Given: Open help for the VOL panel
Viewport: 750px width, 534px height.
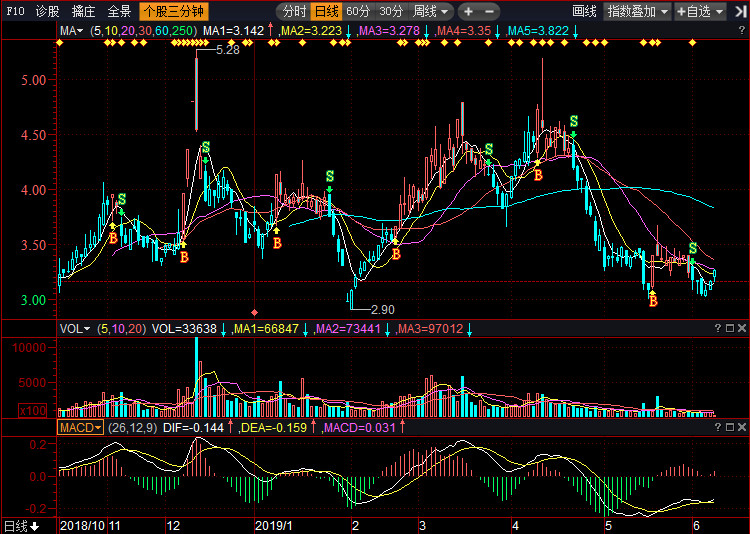Looking at the screenshot, I should pyautogui.click(x=716, y=329).
